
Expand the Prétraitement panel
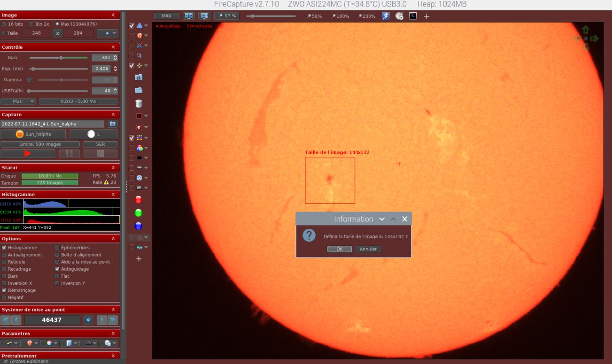113,356
